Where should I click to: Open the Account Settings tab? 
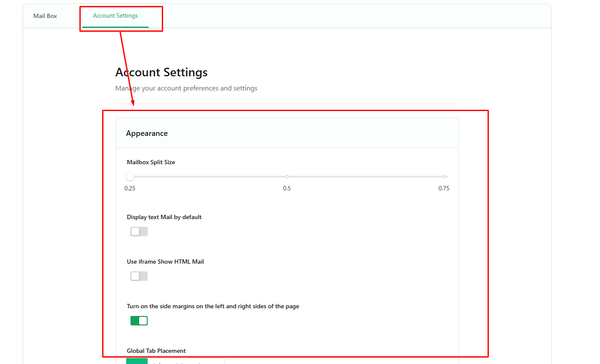115,16
